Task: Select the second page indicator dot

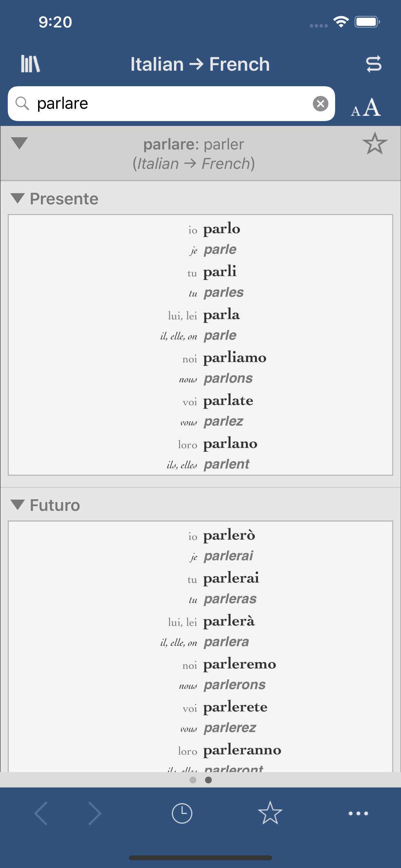Action: pos(209,780)
